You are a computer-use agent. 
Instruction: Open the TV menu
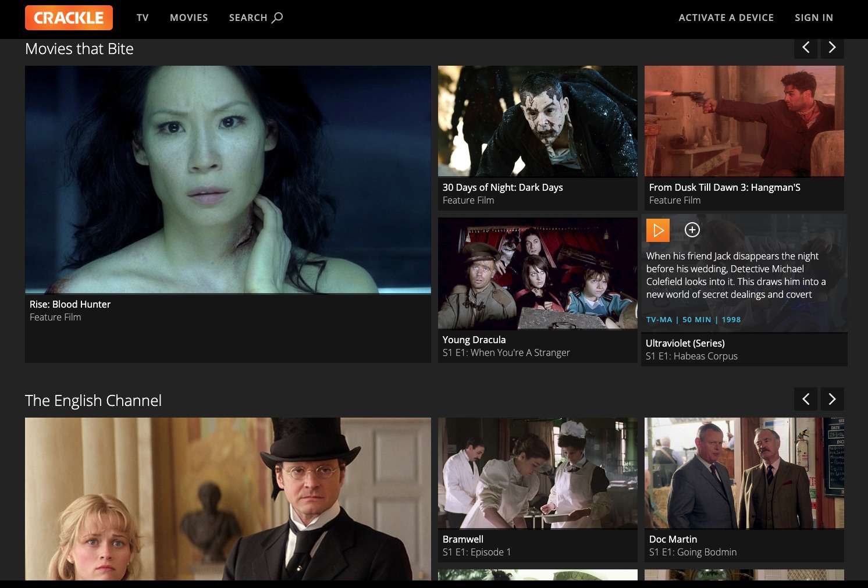pyautogui.click(x=143, y=17)
